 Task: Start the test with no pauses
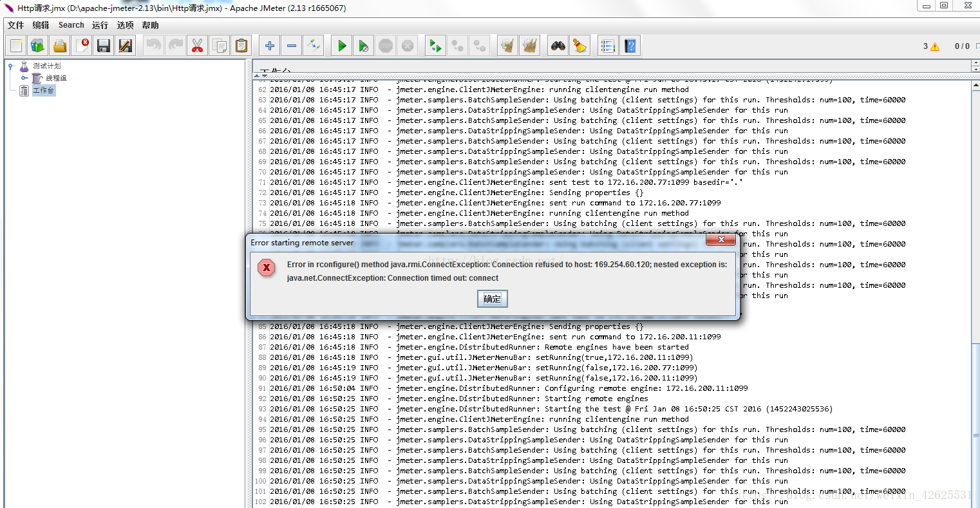pyautogui.click(x=364, y=46)
